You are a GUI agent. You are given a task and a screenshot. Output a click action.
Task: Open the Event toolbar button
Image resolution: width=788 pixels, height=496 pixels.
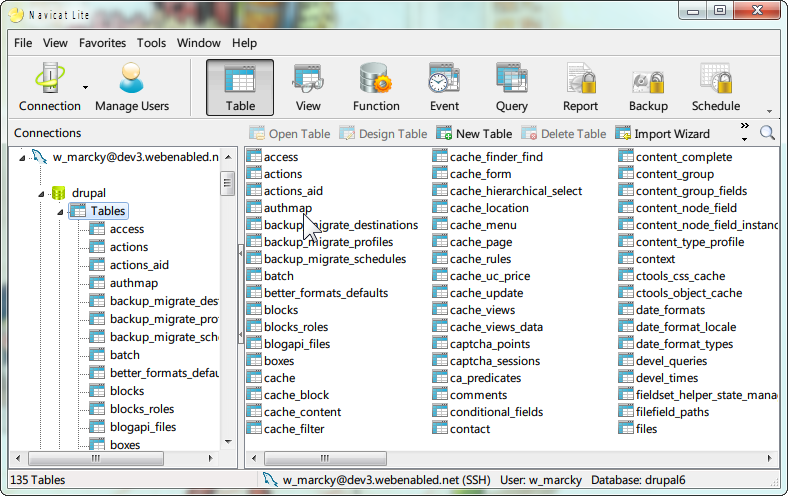pos(444,87)
